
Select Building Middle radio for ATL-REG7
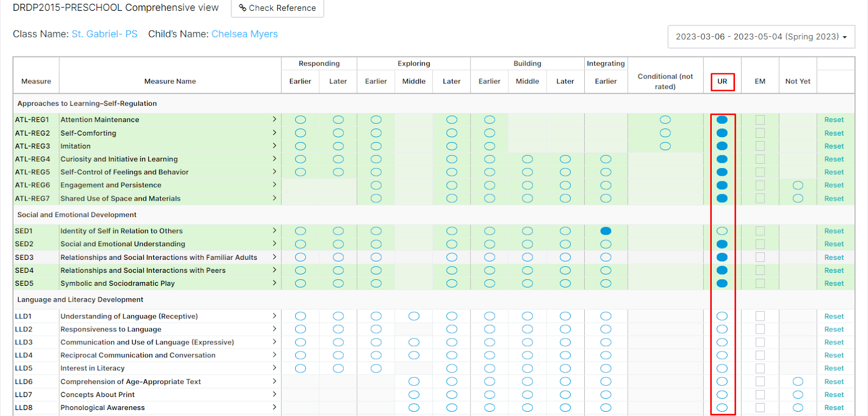coord(527,199)
